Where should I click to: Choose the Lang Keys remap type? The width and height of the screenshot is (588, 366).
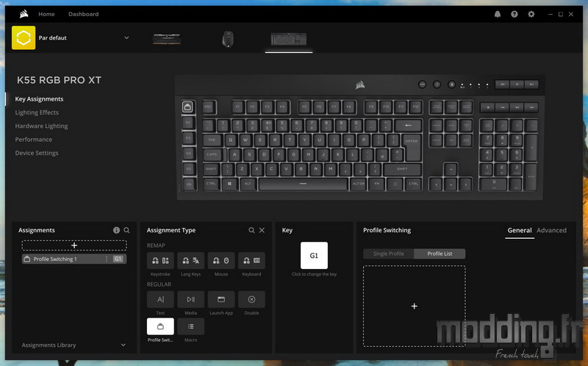(x=190, y=261)
